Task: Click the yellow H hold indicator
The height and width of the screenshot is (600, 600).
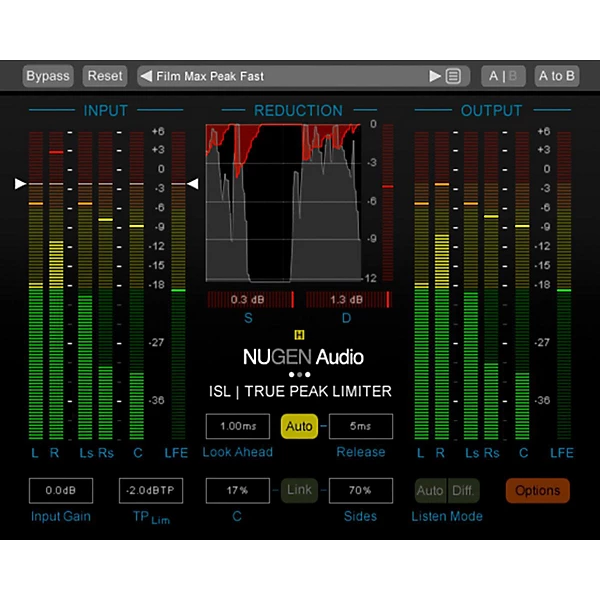Action: tap(299, 335)
